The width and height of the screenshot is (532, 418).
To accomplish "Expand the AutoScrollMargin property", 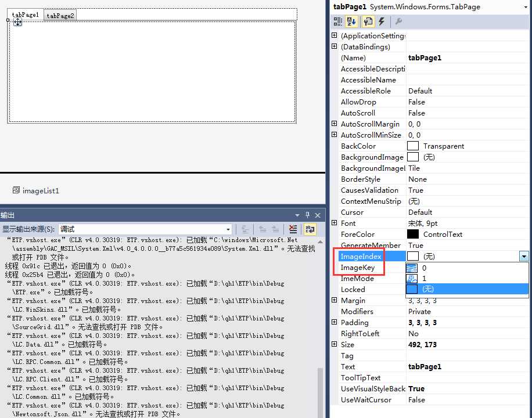I will click(334, 124).
